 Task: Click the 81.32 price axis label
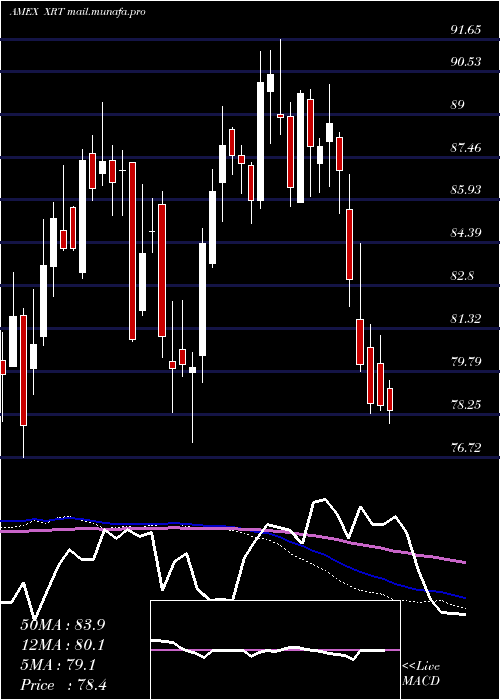pyautogui.click(x=466, y=319)
